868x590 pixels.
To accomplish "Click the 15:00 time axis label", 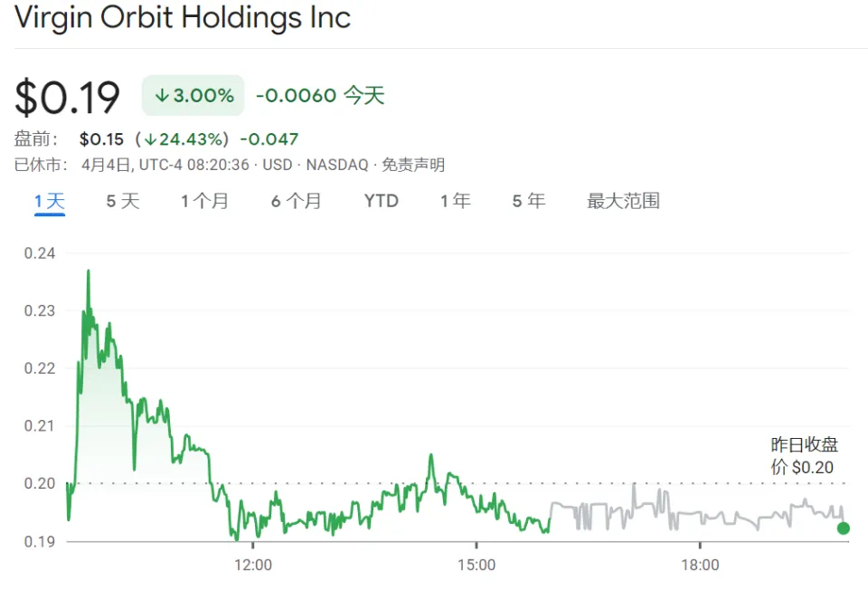I will pos(476,566).
